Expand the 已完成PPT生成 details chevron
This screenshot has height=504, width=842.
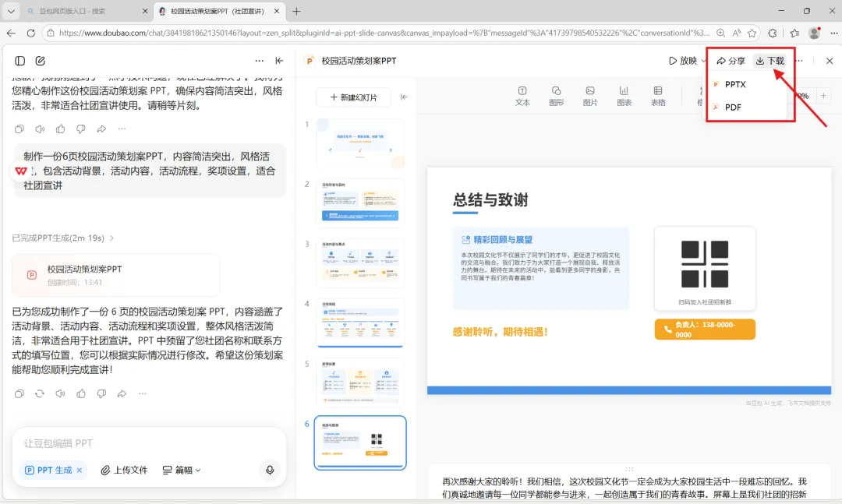tap(111, 238)
